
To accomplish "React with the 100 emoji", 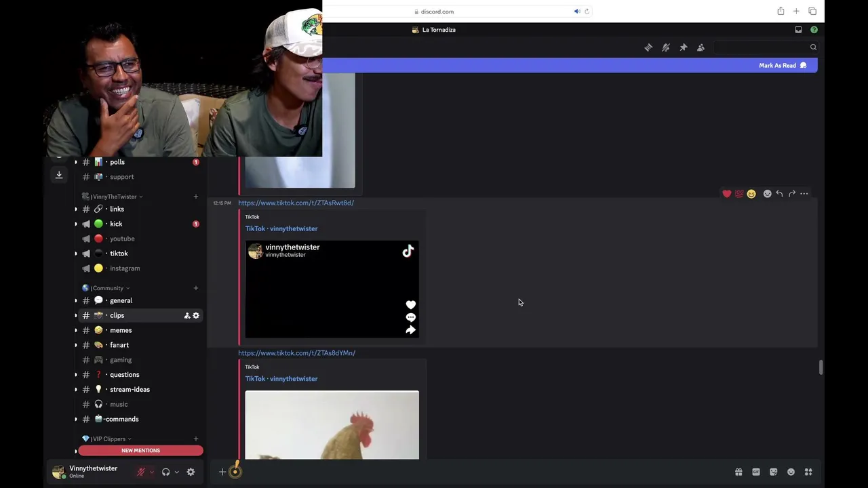I will (739, 194).
